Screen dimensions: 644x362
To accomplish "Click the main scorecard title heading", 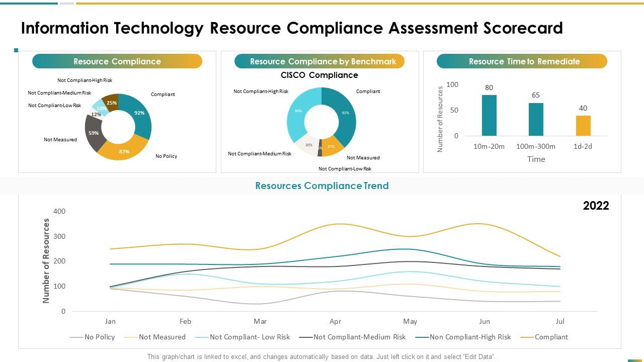I will 292,28.
